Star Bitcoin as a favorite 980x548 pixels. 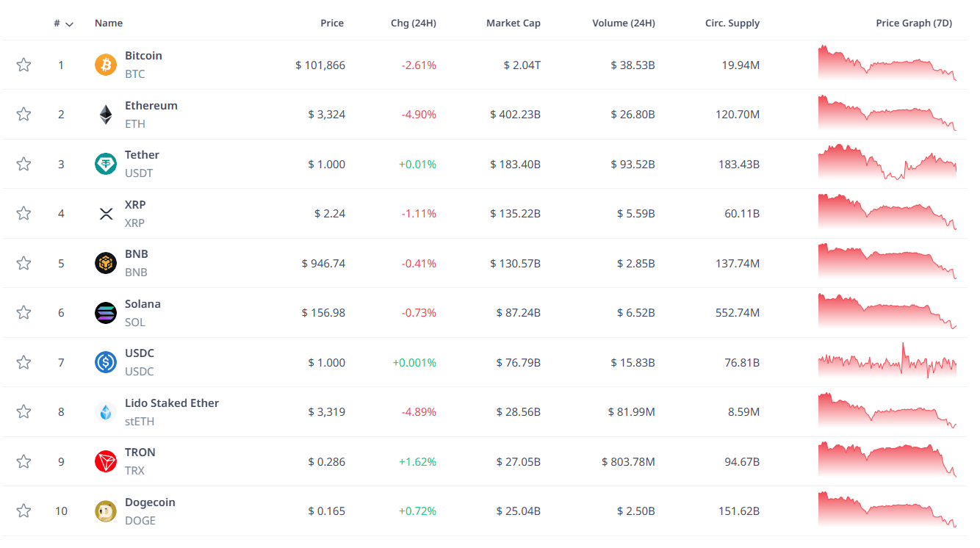pos(24,65)
